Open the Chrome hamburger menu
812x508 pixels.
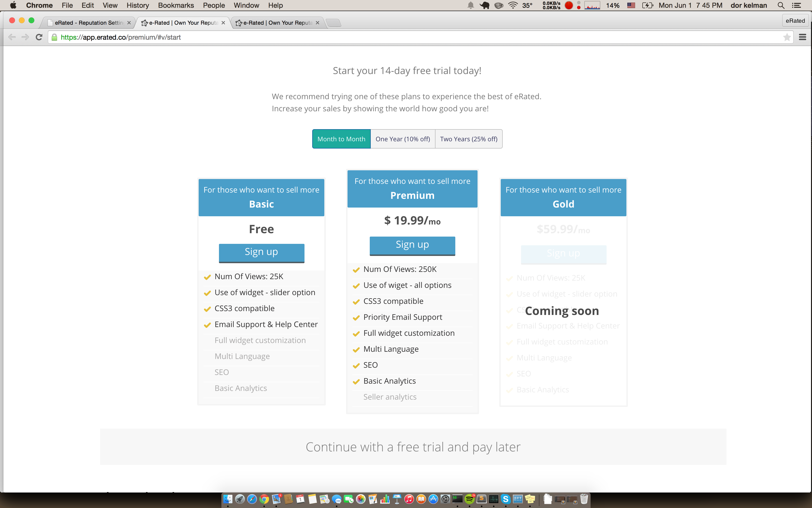pos(803,37)
